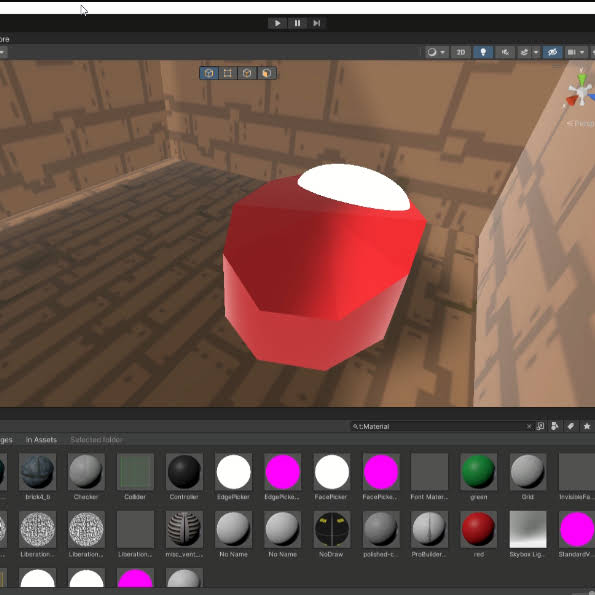Toggle scene visibility hidden-eye icon
Image resolution: width=595 pixels, height=595 pixels.
pos(552,52)
